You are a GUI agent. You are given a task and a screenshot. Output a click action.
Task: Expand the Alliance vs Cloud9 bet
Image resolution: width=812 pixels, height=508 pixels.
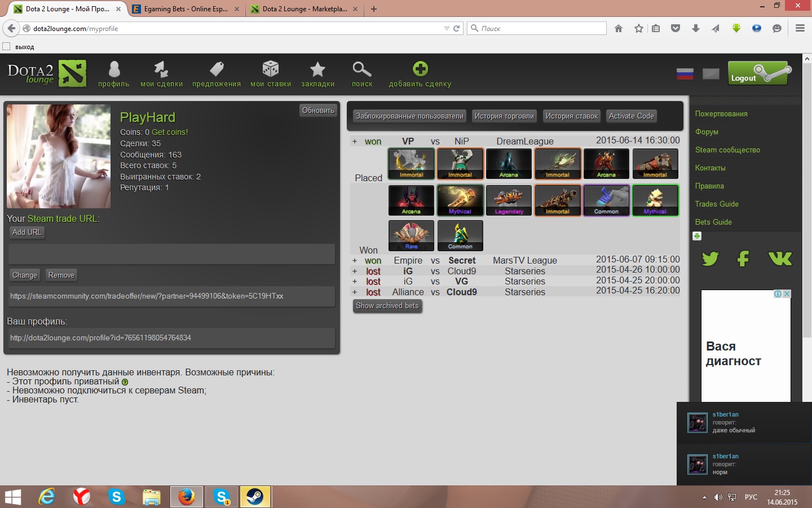[x=354, y=292]
